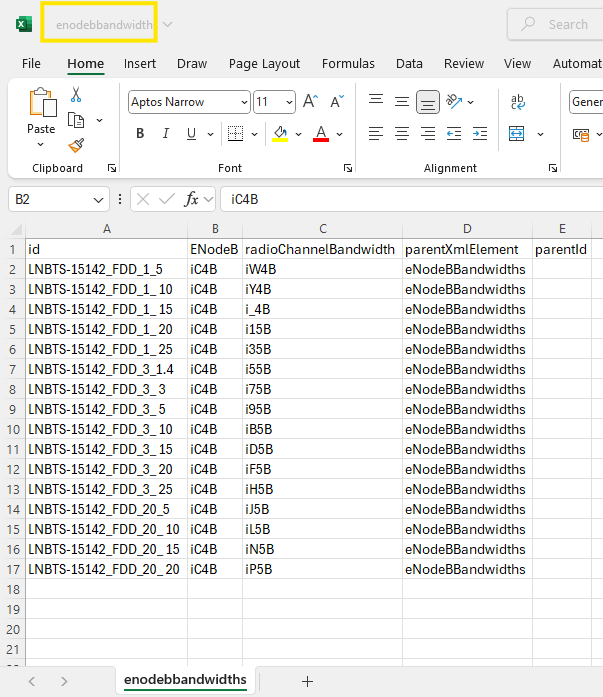Screen dimensions: 603x697
Task: Open the font name dropdown
Action: (x=244, y=102)
